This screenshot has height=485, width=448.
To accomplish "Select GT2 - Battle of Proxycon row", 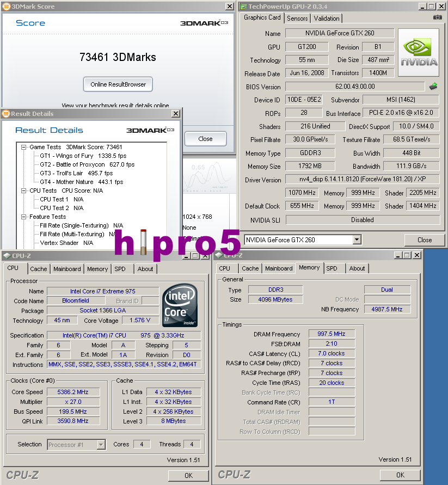I will pos(87,164).
